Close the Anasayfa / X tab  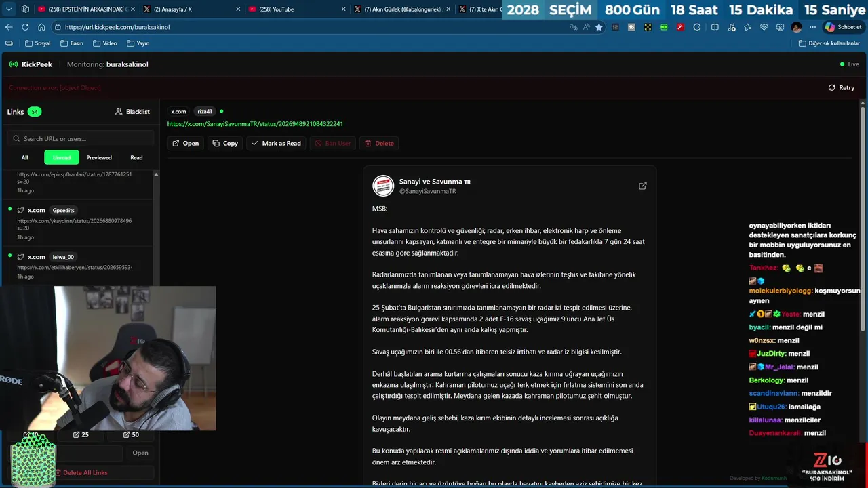click(x=238, y=9)
